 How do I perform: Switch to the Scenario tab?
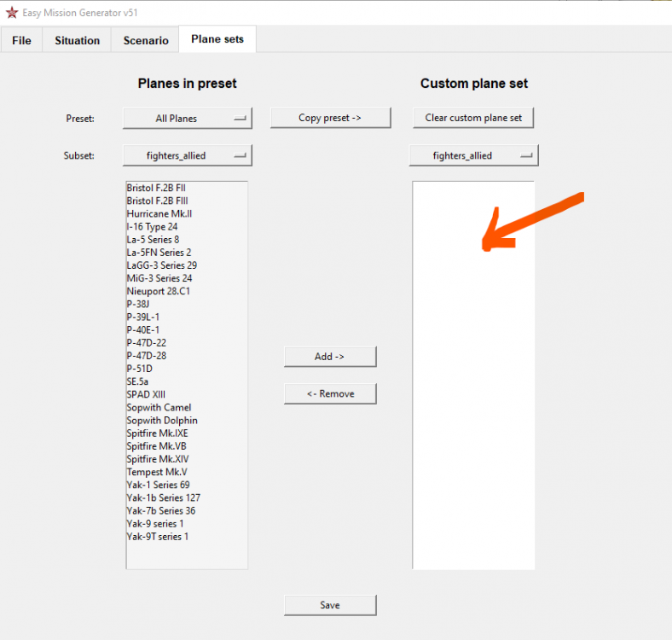click(146, 40)
